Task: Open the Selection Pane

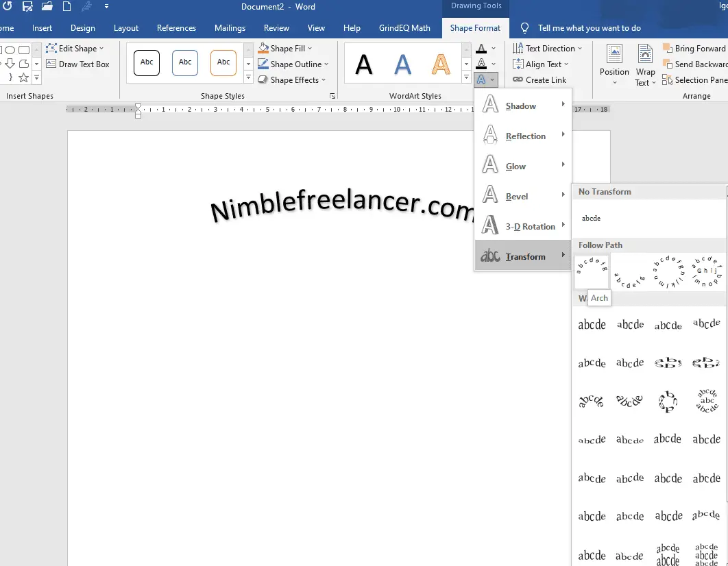Action: click(694, 79)
